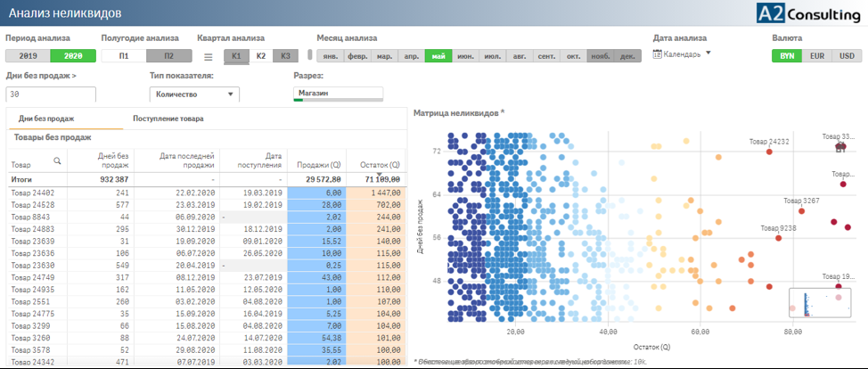Switch to Дни без продаж tab
The width and height of the screenshot is (868, 369).
pyautogui.click(x=46, y=119)
